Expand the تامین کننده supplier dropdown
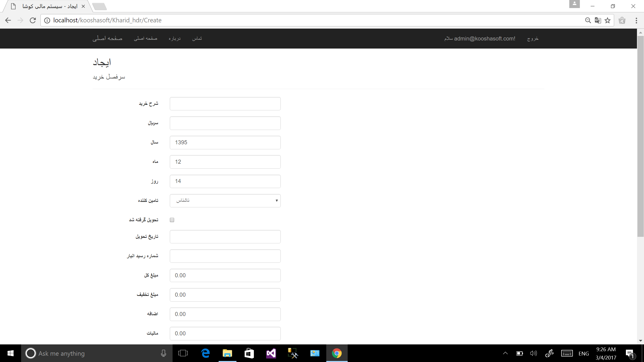The image size is (644, 362). pos(225,201)
